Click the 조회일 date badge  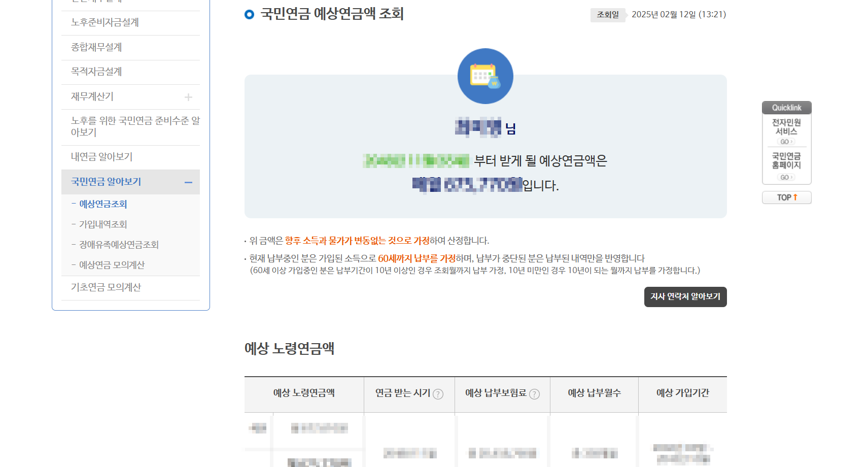click(x=607, y=15)
